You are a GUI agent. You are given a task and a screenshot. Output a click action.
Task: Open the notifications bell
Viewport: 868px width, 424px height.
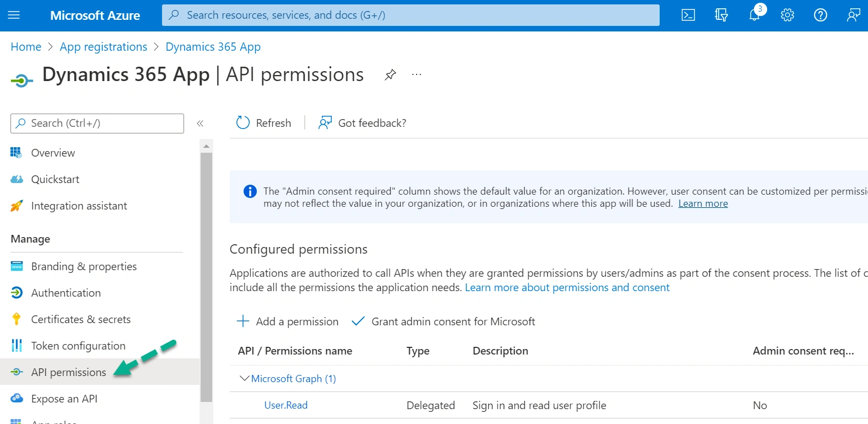click(x=754, y=15)
